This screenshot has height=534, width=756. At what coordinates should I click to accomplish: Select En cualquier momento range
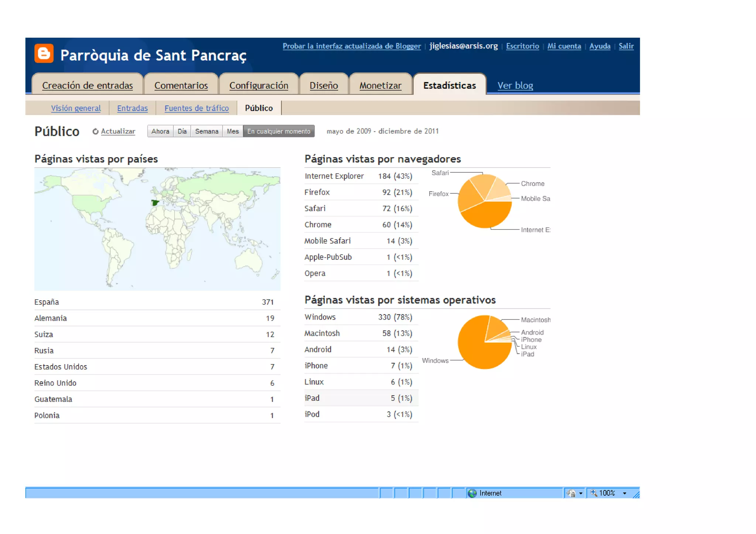(x=279, y=131)
